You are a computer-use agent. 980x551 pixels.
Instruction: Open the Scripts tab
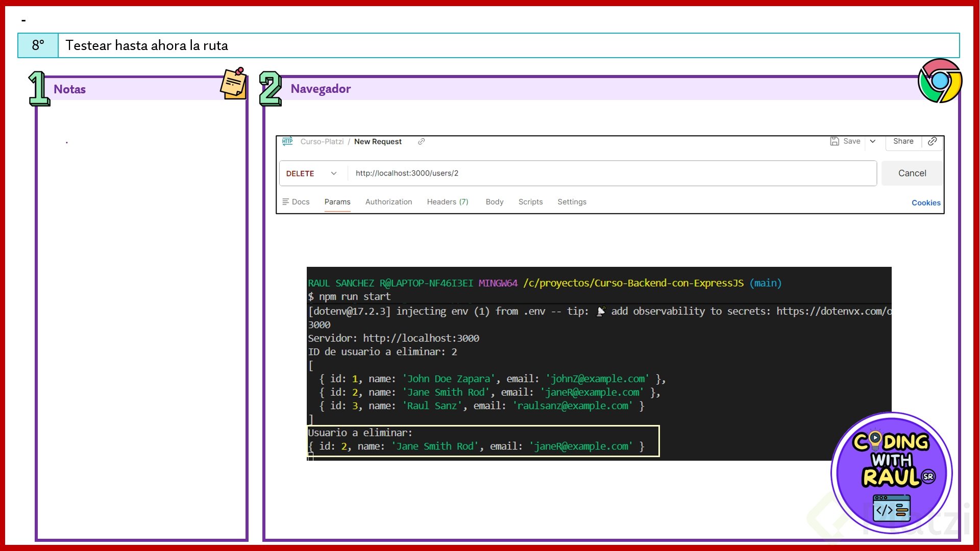pyautogui.click(x=530, y=202)
